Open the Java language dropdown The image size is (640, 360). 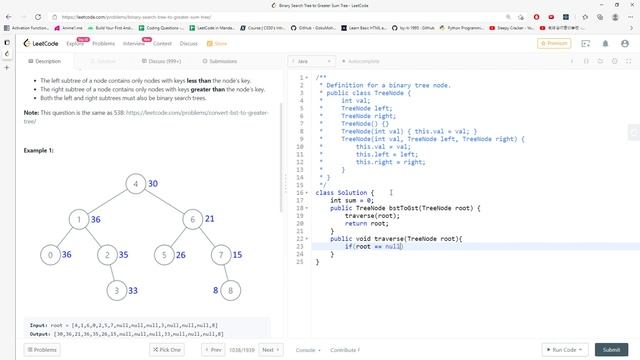(x=311, y=61)
